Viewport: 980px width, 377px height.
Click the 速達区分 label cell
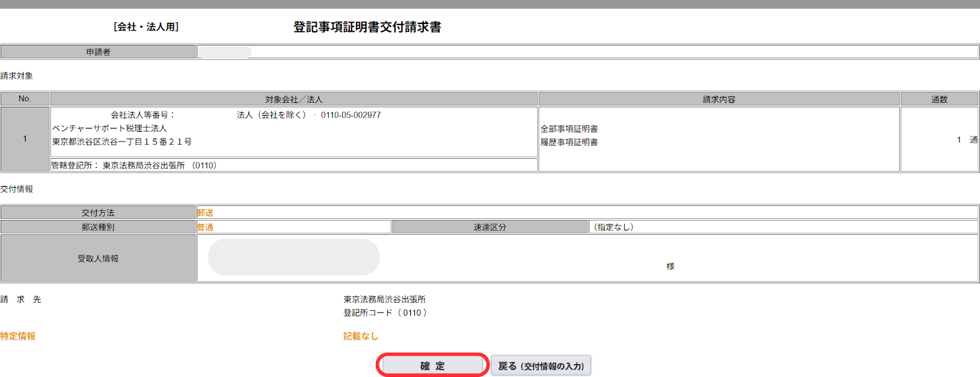(489, 227)
